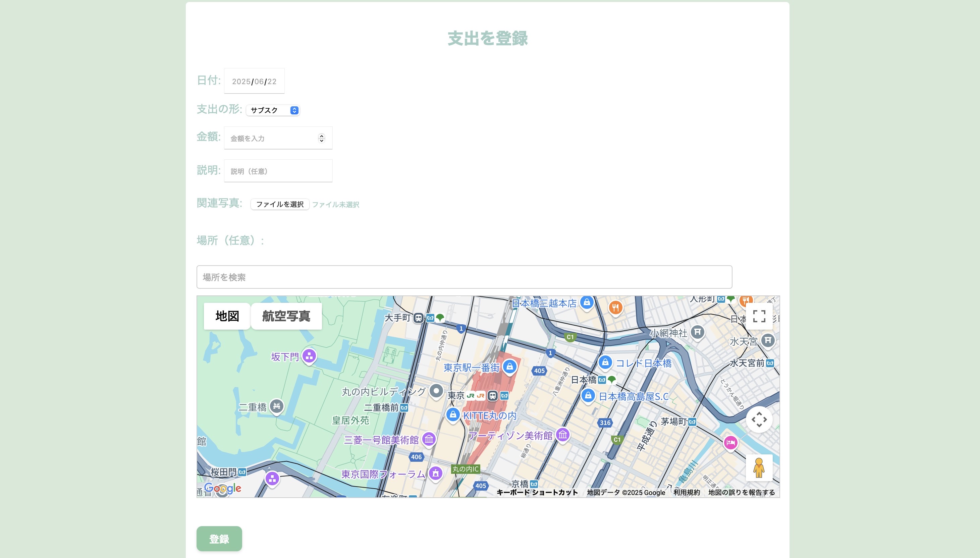Click the 茅場町 metro station icon
This screenshot has height=558, width=980.
click(692, 422)
